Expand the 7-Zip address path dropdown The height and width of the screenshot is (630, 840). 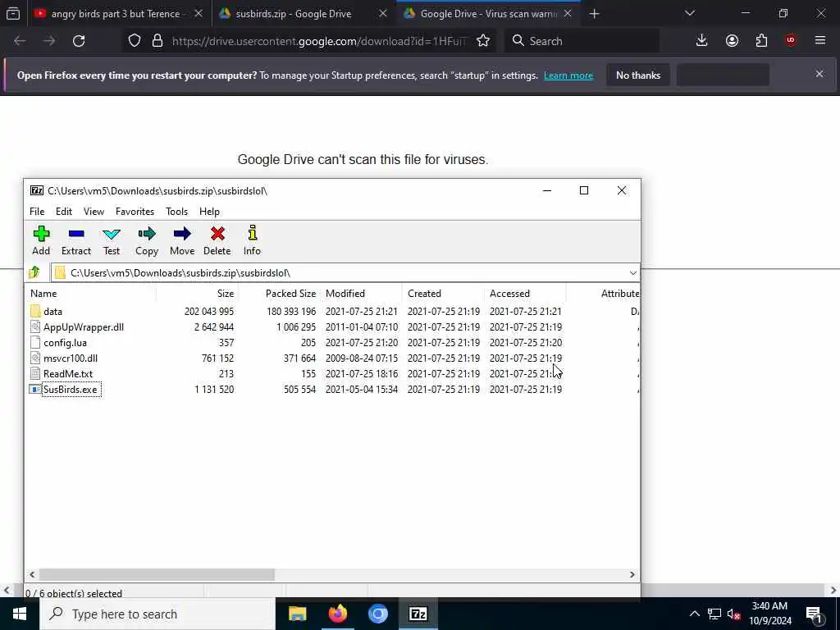click(x=632, y=272)
